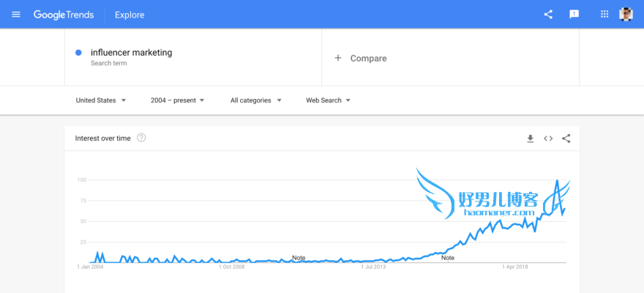Add a comparison term with Compare

coord(450,58)
